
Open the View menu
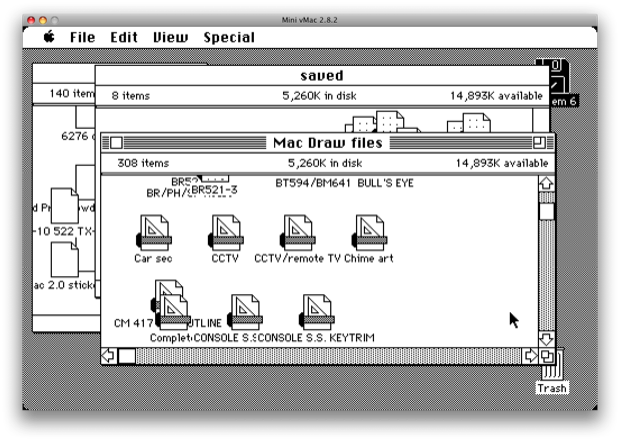(170, 37)
